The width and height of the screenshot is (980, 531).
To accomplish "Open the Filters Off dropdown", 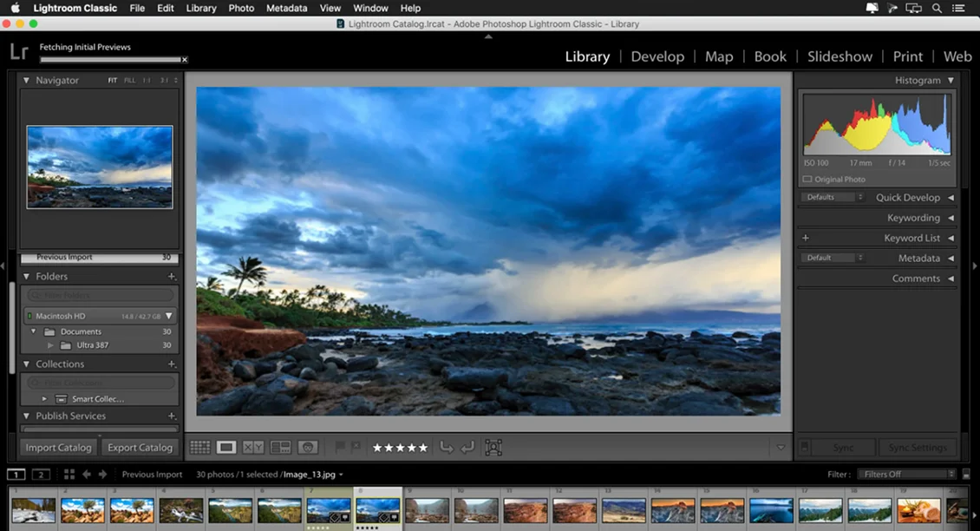I will (x=905, y=475).
